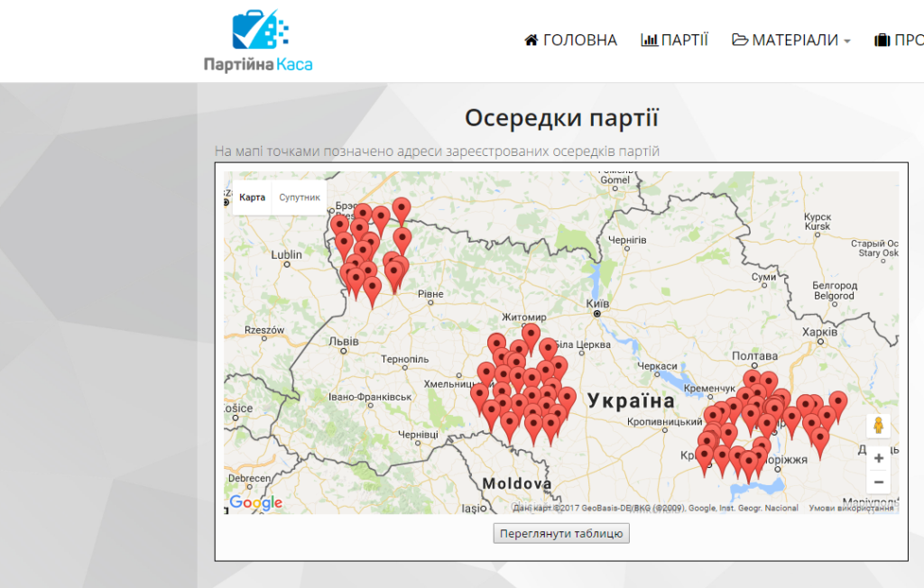
Task: Click the Переглянути таблицю button
Action: 561,533
